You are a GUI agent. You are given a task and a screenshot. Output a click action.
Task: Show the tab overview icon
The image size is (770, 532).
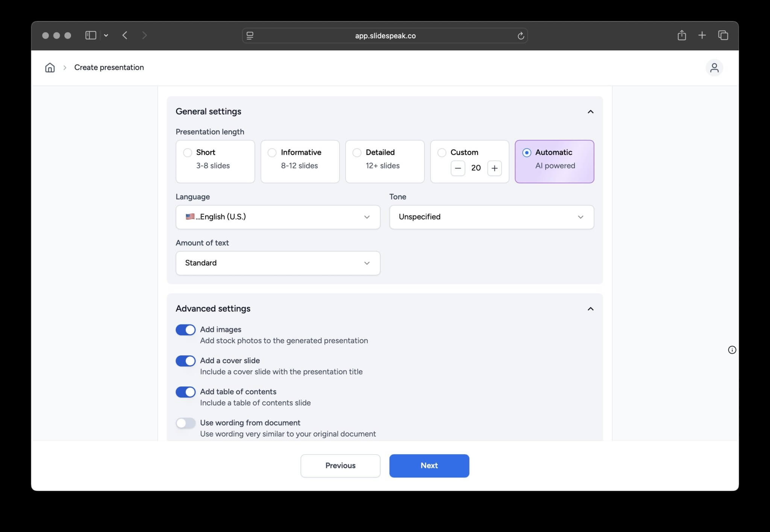tap(723, 35)
